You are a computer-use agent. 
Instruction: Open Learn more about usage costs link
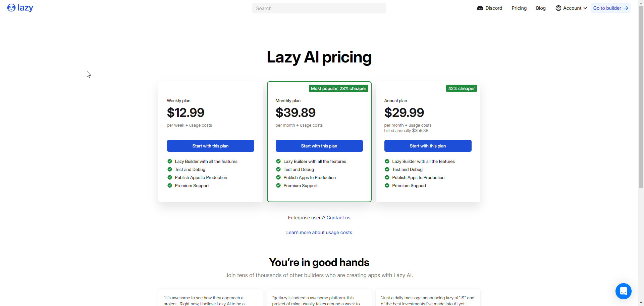[x=319, y=232]
